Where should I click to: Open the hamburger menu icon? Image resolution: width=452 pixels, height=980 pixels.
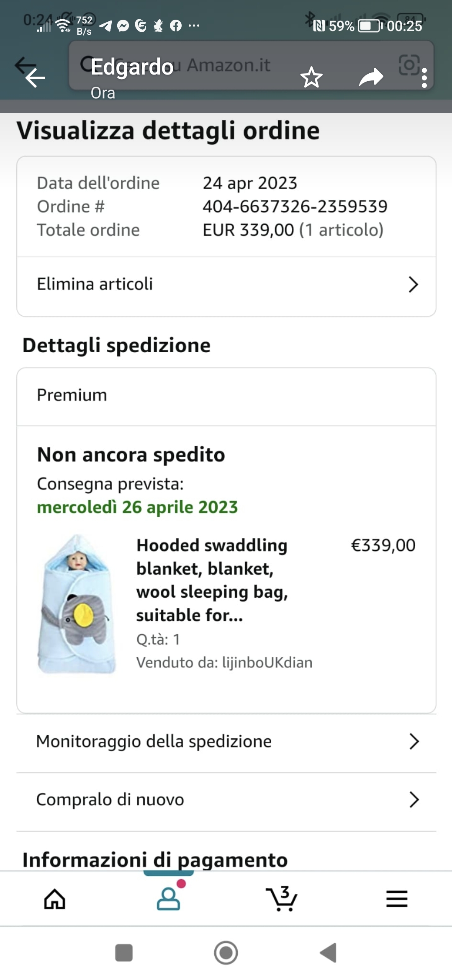pyautogui.click(x=396, y=899)
